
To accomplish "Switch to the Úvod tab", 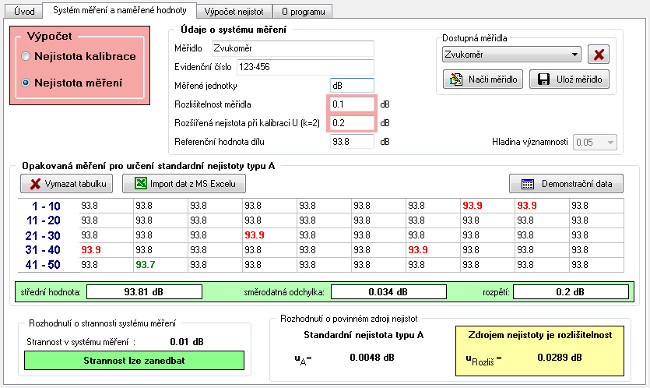I will [x=24, y=11].
